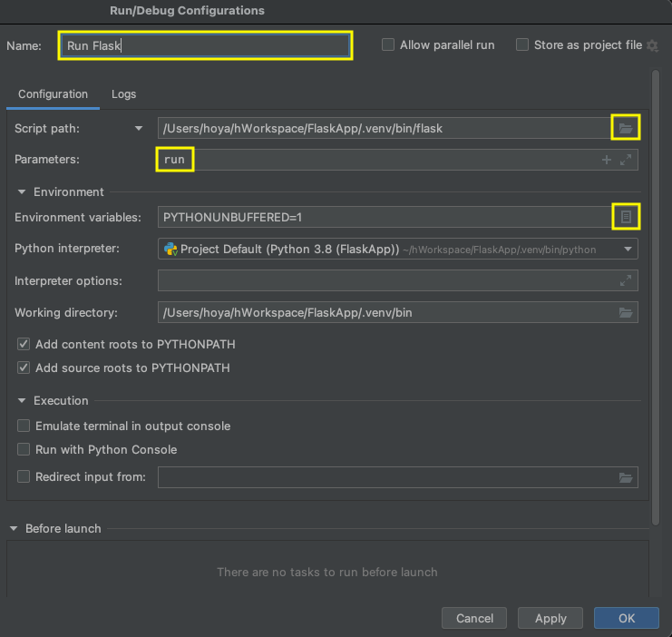Enable Emulate terminal in output console
Image resolution: width=672 pixels, height=637 pixels.
(x=24, y=426)
